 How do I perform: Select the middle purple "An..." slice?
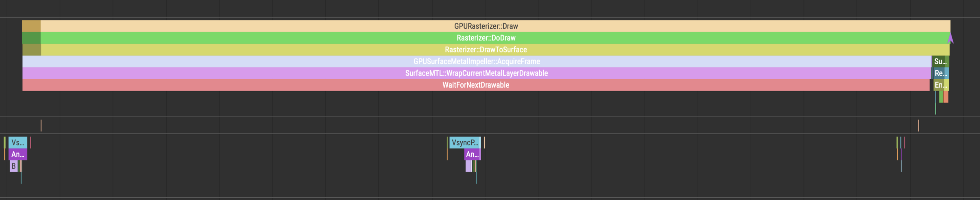coord(472,155)
